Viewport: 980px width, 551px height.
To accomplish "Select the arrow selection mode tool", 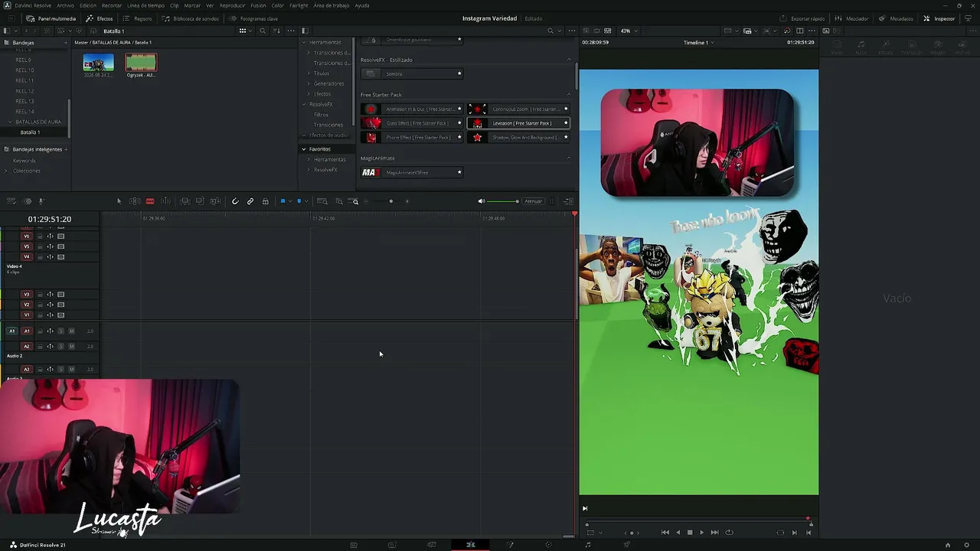I will point(119,201).
